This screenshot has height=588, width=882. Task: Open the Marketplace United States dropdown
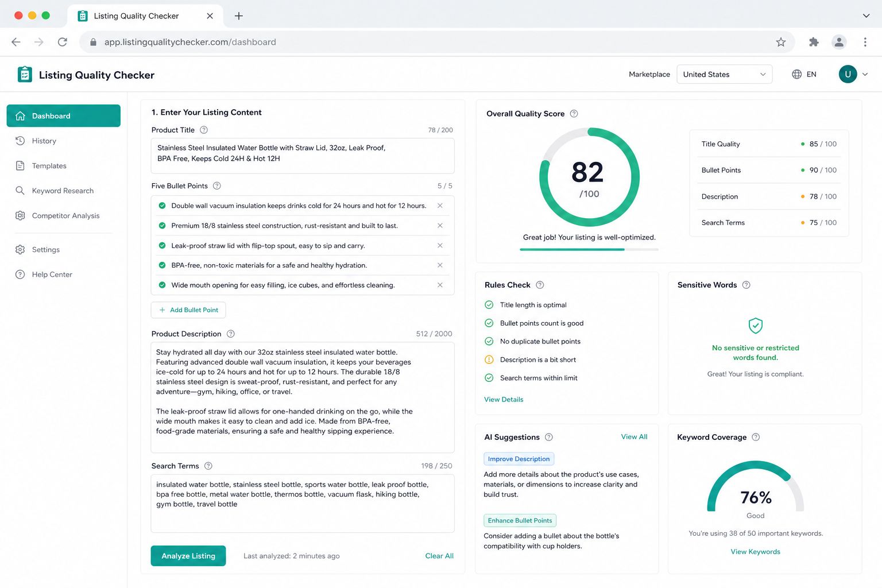724,74
